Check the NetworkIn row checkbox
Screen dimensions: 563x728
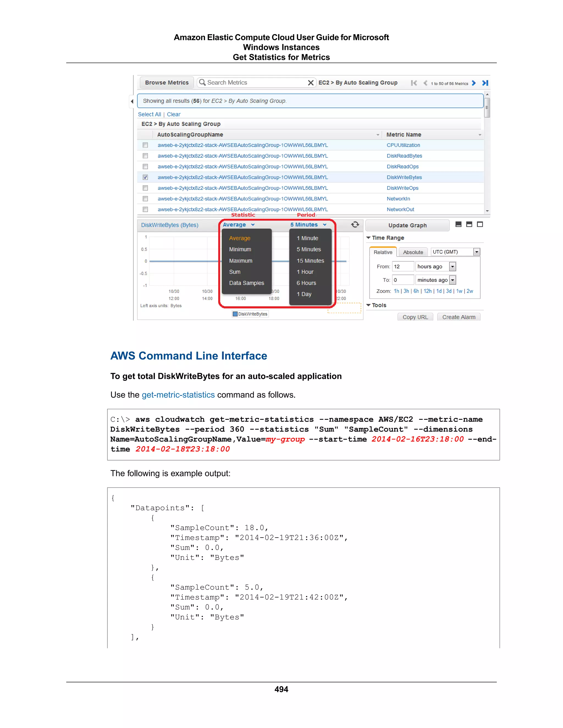pos(145,199)
